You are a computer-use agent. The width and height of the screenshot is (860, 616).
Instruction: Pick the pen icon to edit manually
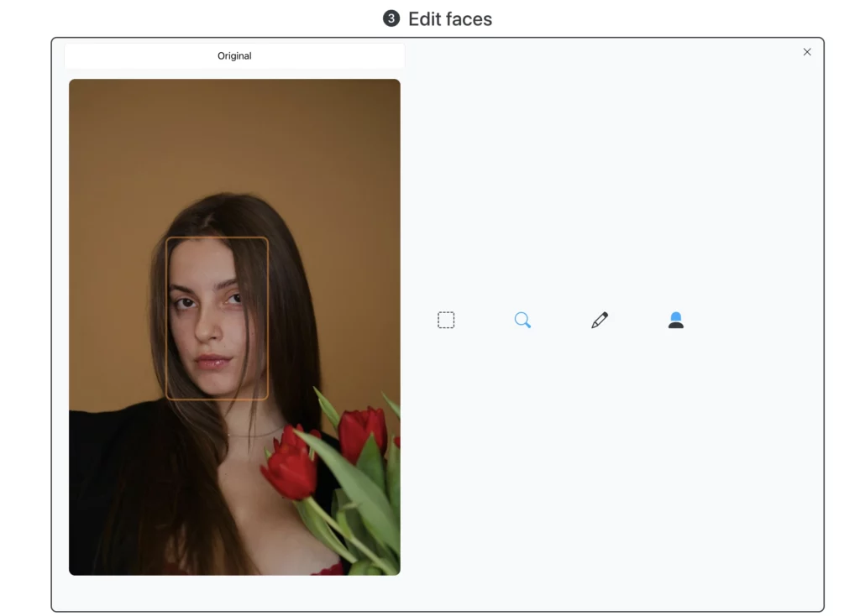(599, 319)
